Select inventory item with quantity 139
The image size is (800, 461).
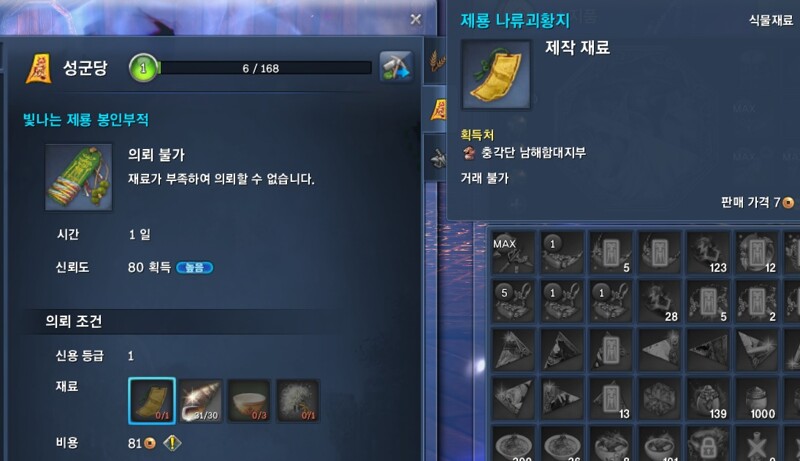[x=708, y=399]
